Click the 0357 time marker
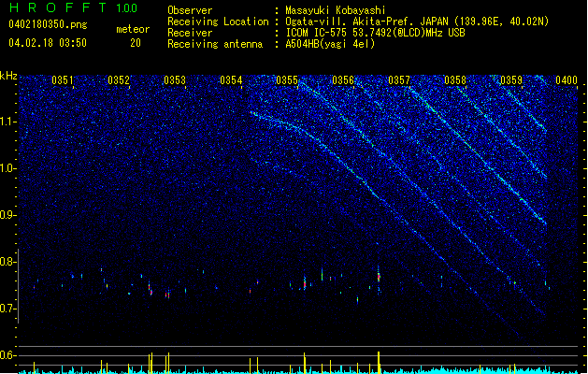Screen dimensions: 588x374 pos(399,80)
